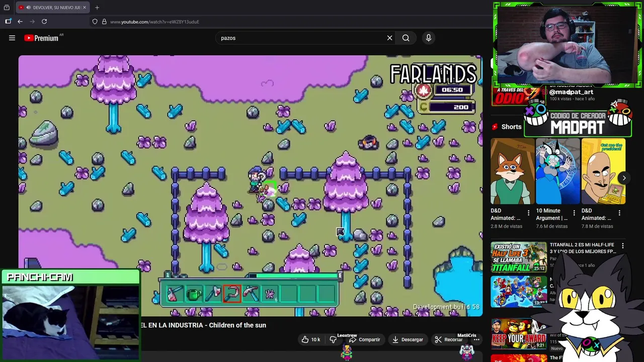644x362 pixels.
Task: Close the DEVOLVER browser tab
Action: 85,8
